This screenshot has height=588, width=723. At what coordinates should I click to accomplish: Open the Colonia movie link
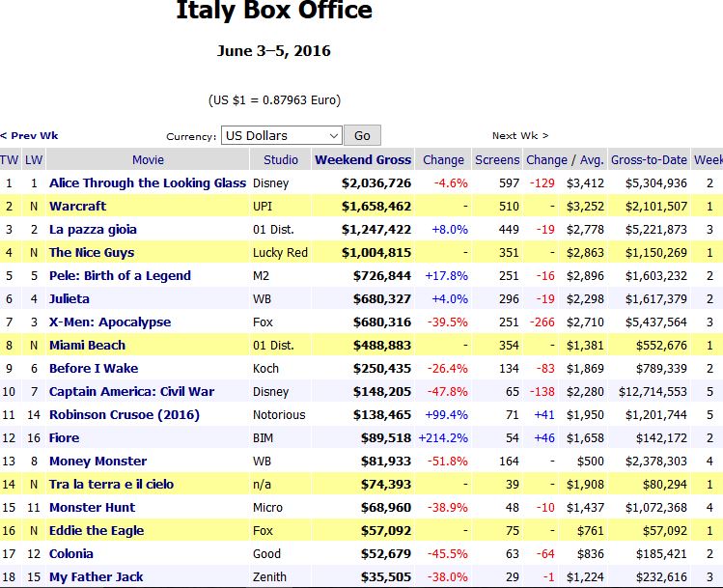[71, 554]
